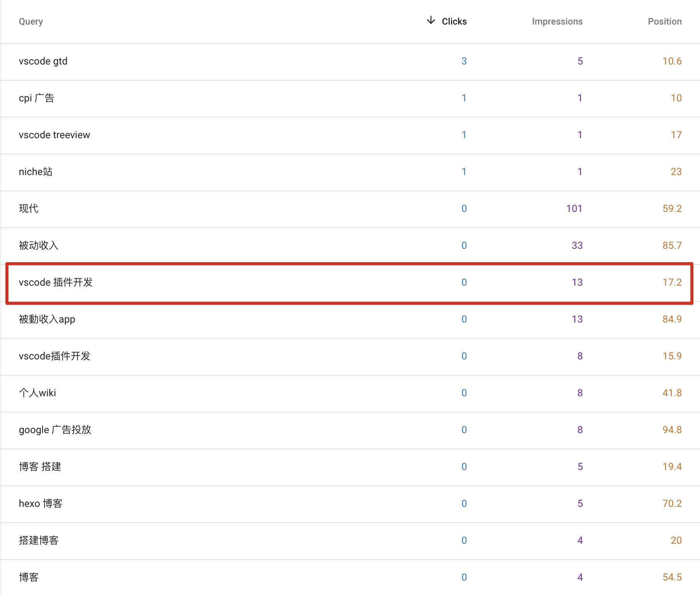
Task: Select the '个人wiki' query row
Action: point(37,393)
